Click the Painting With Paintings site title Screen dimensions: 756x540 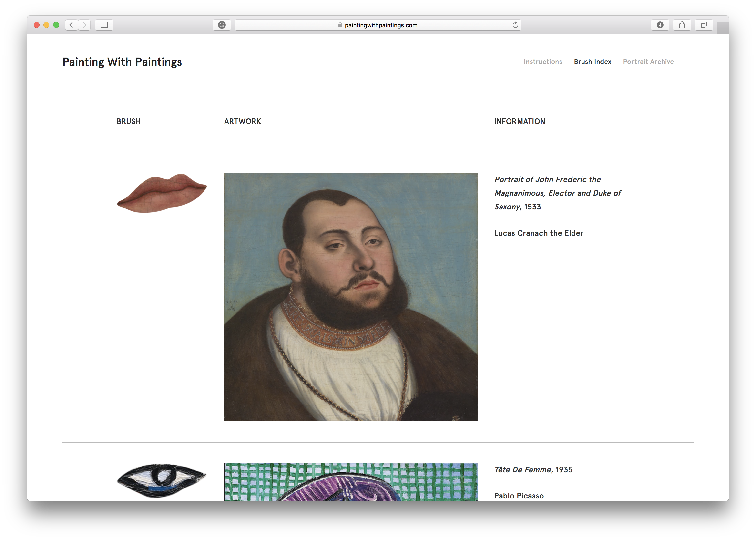pyautogui.click(x=122, y=62)
